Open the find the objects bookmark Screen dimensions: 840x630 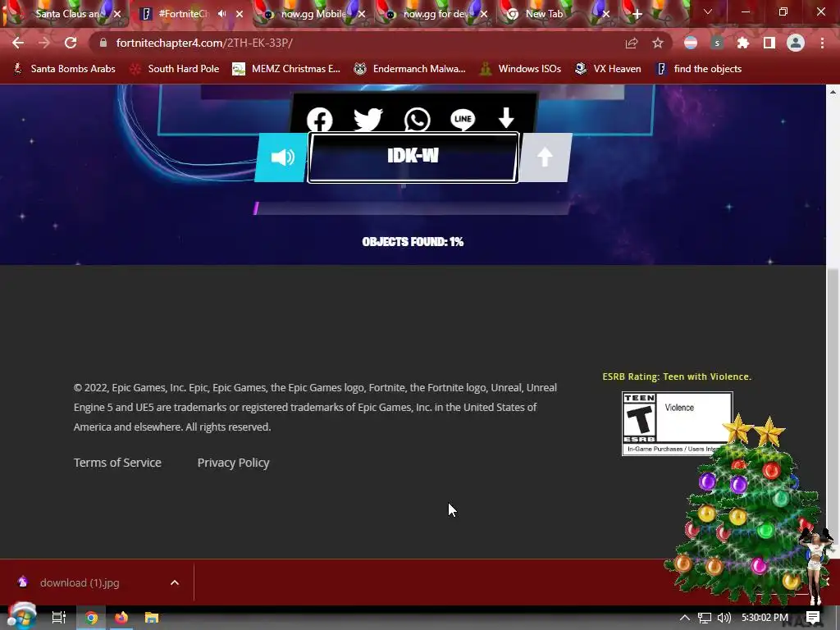click(699, 69)
